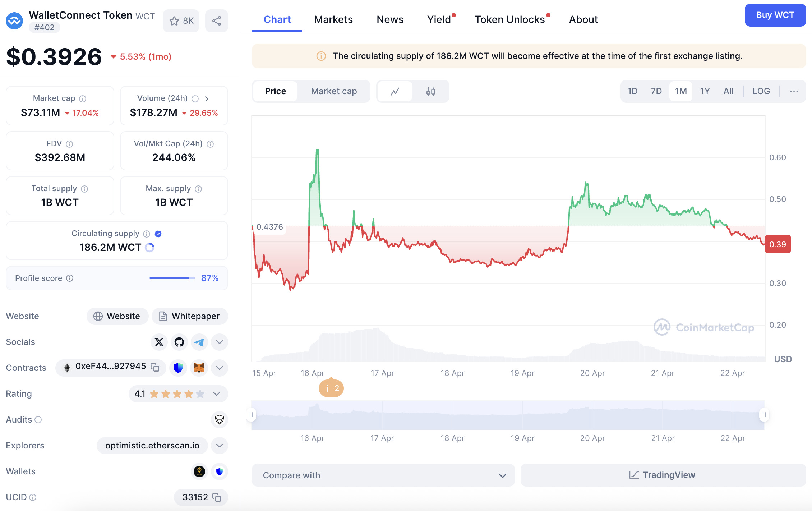812x511 pixels.
Task: Click the Buy WCT button
Action: (775, 15)
